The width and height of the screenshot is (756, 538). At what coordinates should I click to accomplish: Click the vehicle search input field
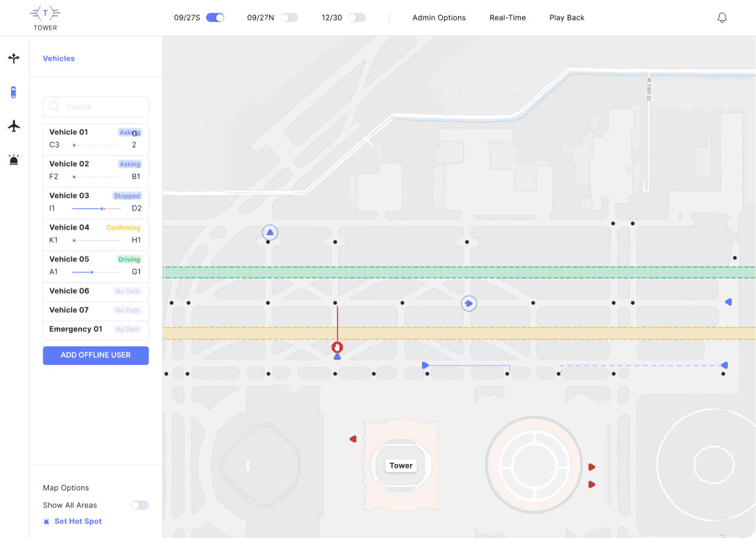103,107
